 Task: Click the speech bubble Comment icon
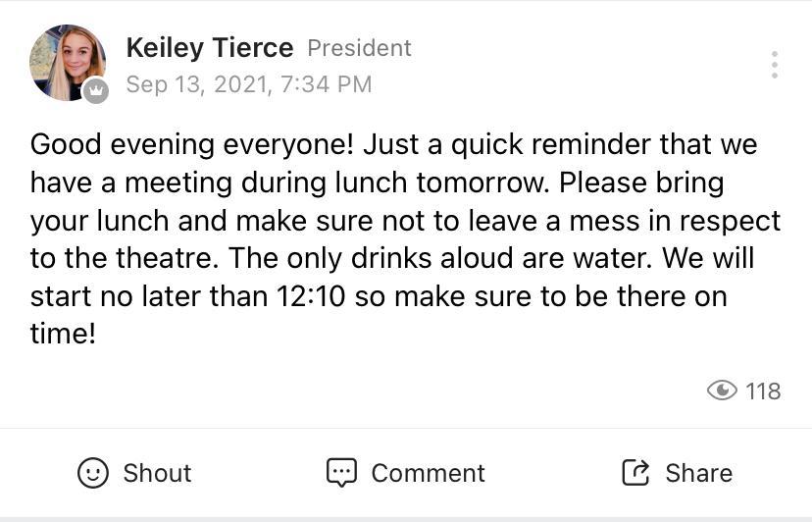(x=341, y=472)
